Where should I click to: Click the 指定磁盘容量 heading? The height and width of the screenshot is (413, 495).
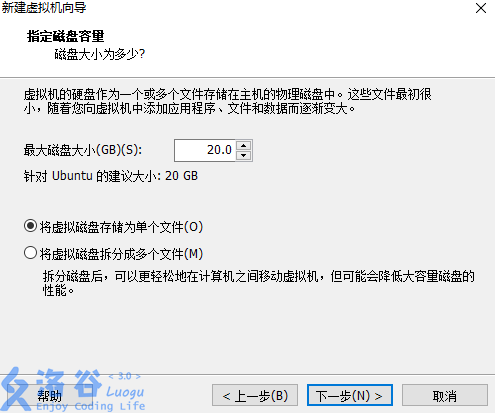[66, 36]
